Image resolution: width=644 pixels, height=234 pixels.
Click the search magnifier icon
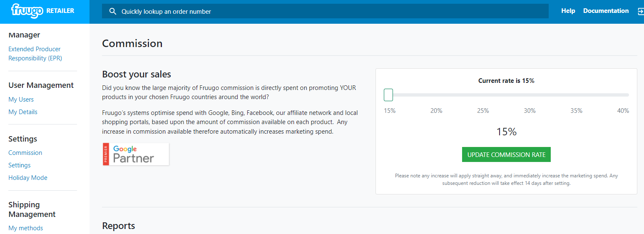point(112,12)
